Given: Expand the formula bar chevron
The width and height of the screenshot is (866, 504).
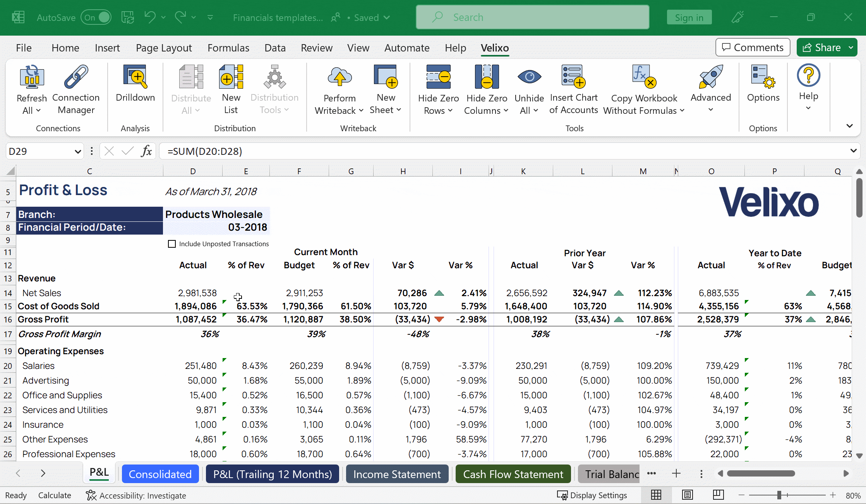Looking at the screenshot, I should 854,151.
